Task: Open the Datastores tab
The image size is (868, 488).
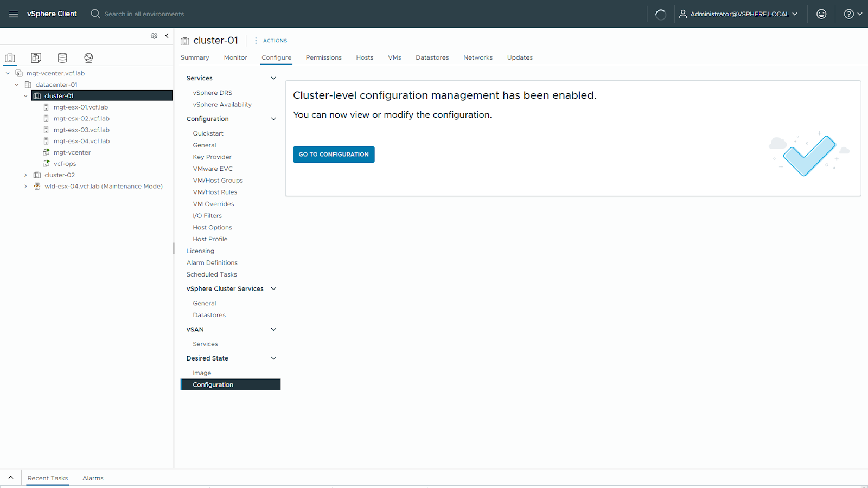Action: coord(432,57)
